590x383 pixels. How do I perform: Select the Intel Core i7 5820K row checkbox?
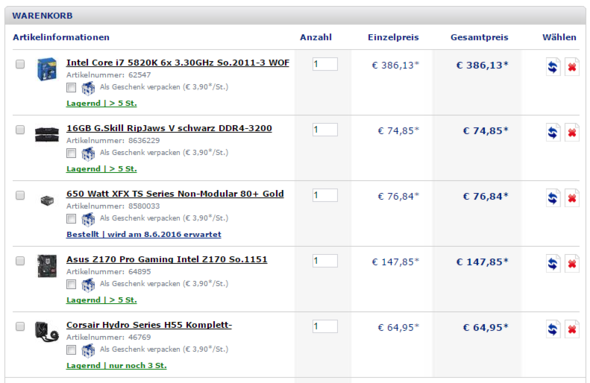tap(20, 64)
